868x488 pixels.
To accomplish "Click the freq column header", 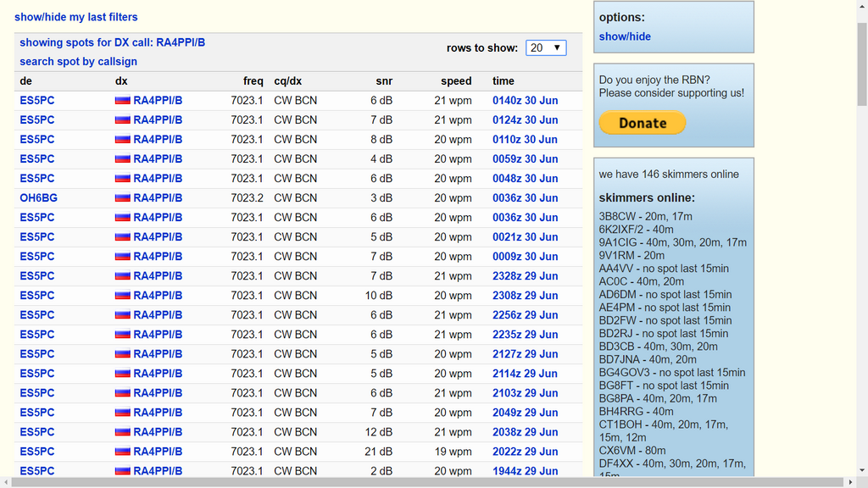I will (x=253, y=80).
